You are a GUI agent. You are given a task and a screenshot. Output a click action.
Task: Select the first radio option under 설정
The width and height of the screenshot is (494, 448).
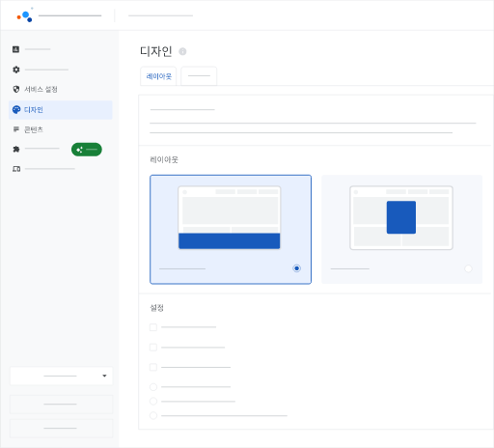click(x=153, y=387)
